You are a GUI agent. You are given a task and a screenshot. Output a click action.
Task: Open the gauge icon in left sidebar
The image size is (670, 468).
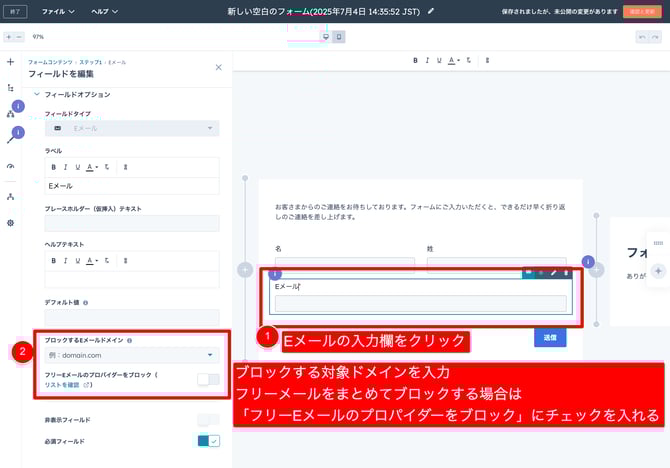pos(11,166)
